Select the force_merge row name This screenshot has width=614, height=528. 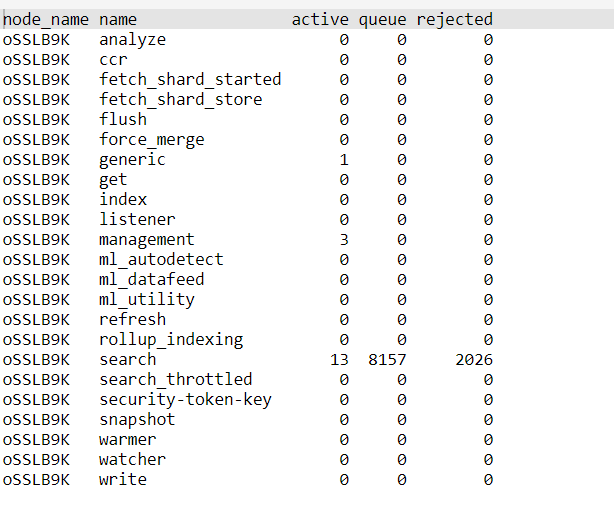tap(152, 140)
